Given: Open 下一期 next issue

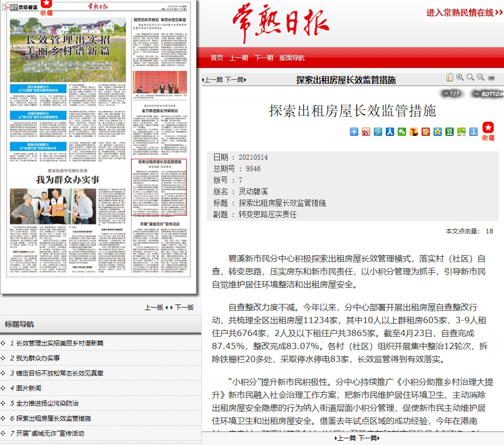Looking at the screenshot, I should pyautogui.click(x=264, y=58).
